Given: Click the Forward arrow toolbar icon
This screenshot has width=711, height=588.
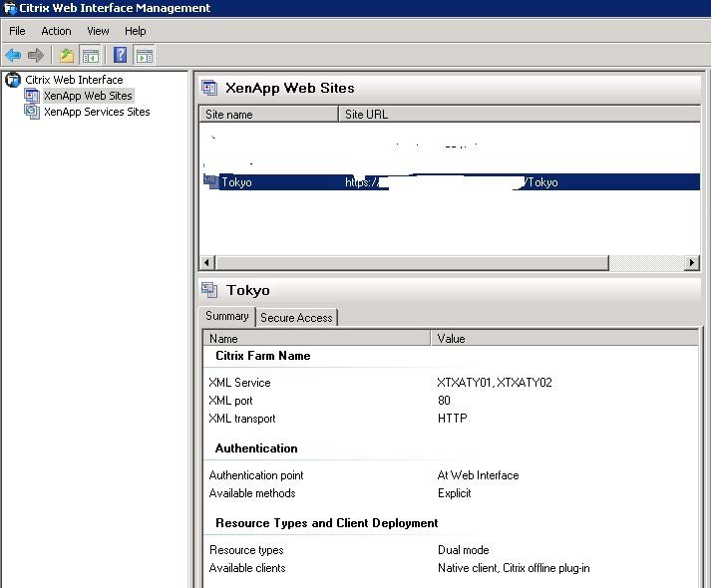Looking at the screenshot, I should (x=35, y=55).
